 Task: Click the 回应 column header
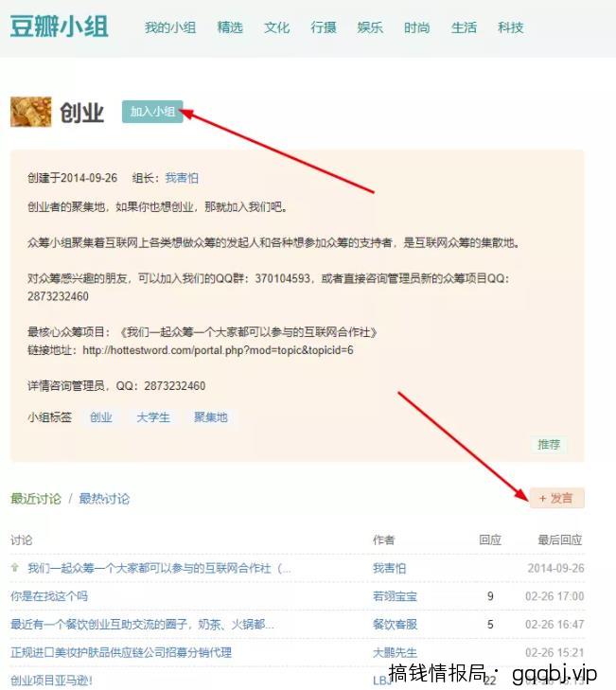pos(490,540)
